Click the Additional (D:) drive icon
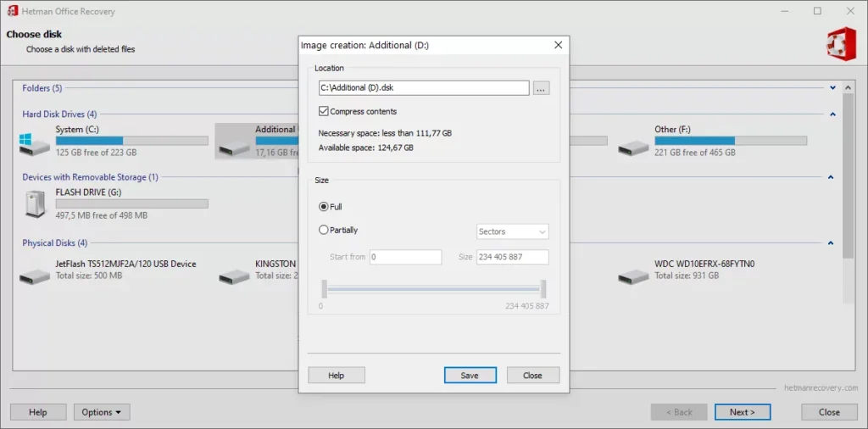 [234, 148]
